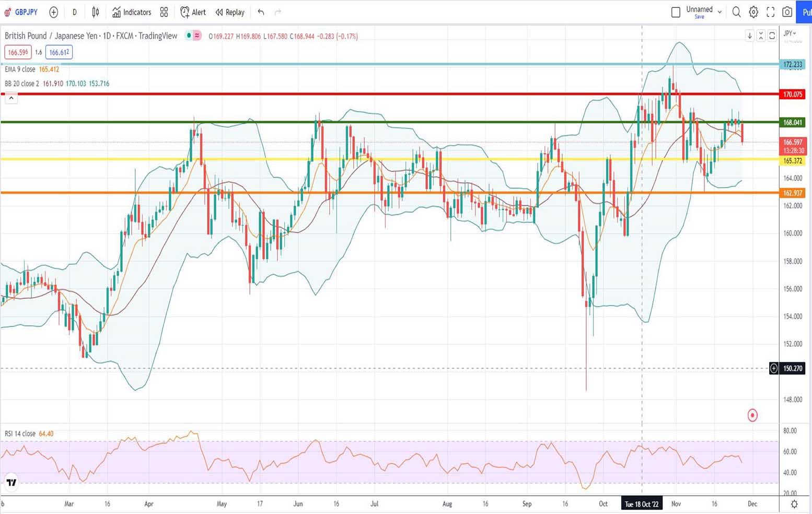The width and height of the screenshot is (812, 514).
Task: Collapse the legend with the up chevron
Action: pyautogui.click(x=11, y=98)
